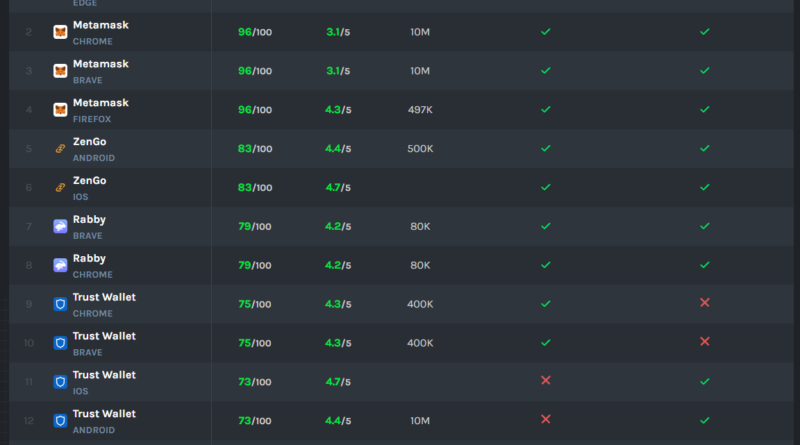Click the 4.7/5 rating in ZenGo iOS row

338,187
